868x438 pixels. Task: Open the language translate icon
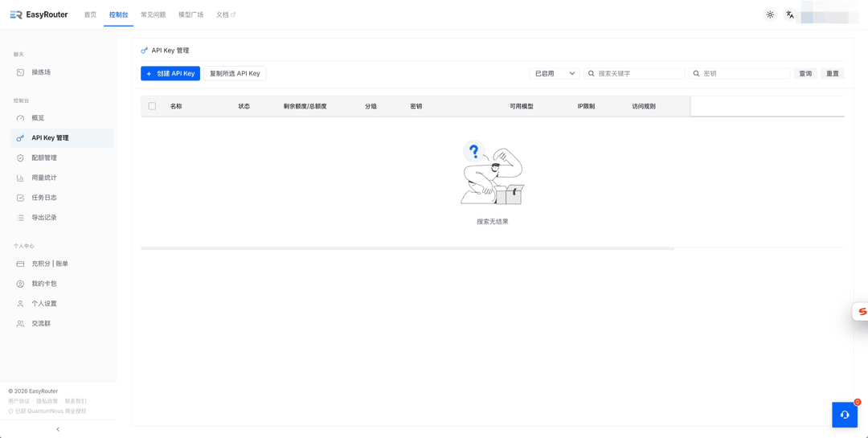pyautogui.click(x=790, y=15)
